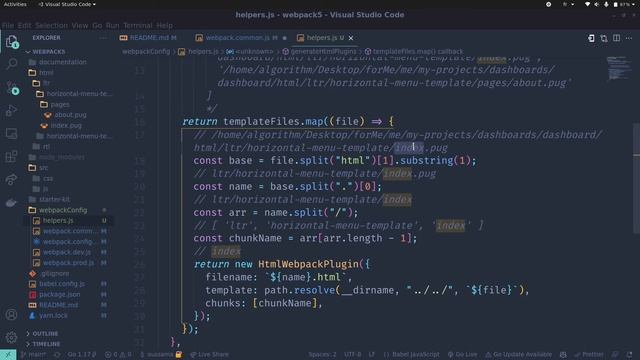Screen dimensions: 640x360
Task: Open the Source Control view
Action: (11, 87)
